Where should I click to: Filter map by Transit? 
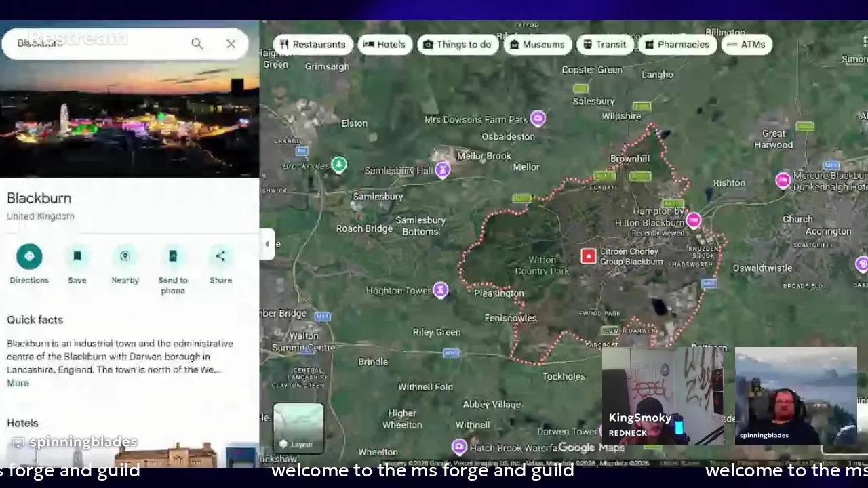click(605, 45)
